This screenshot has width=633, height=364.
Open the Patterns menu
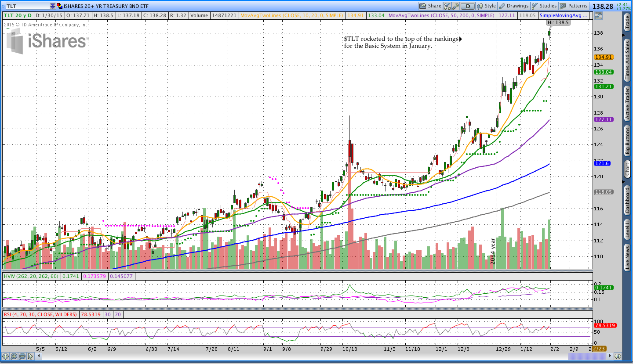click(x=574, y=6)
